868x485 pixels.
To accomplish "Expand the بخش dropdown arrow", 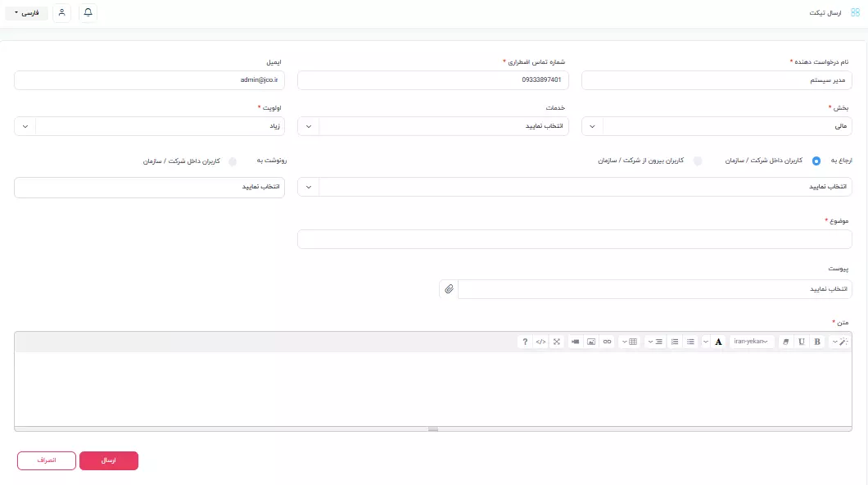I will pos(592,126).
